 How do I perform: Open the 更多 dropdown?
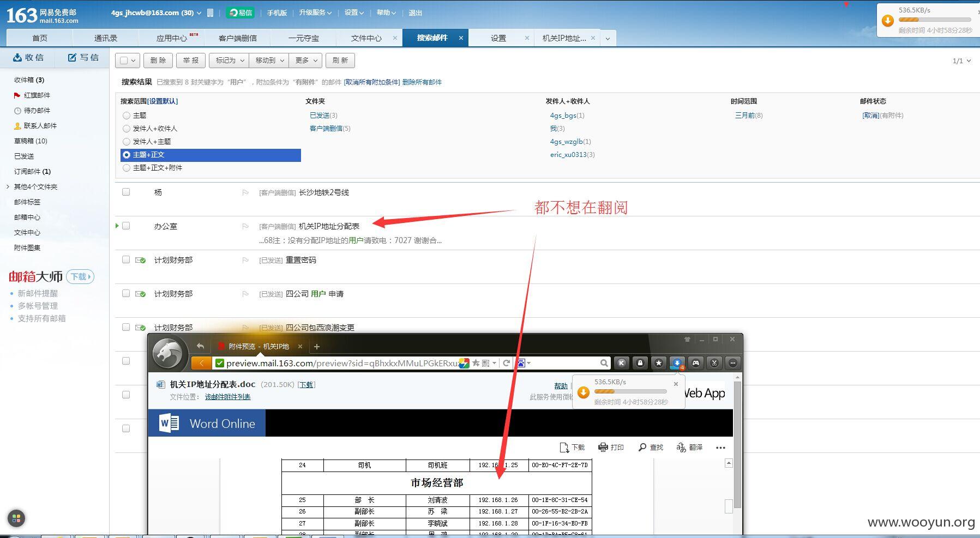tap(305, 61)
